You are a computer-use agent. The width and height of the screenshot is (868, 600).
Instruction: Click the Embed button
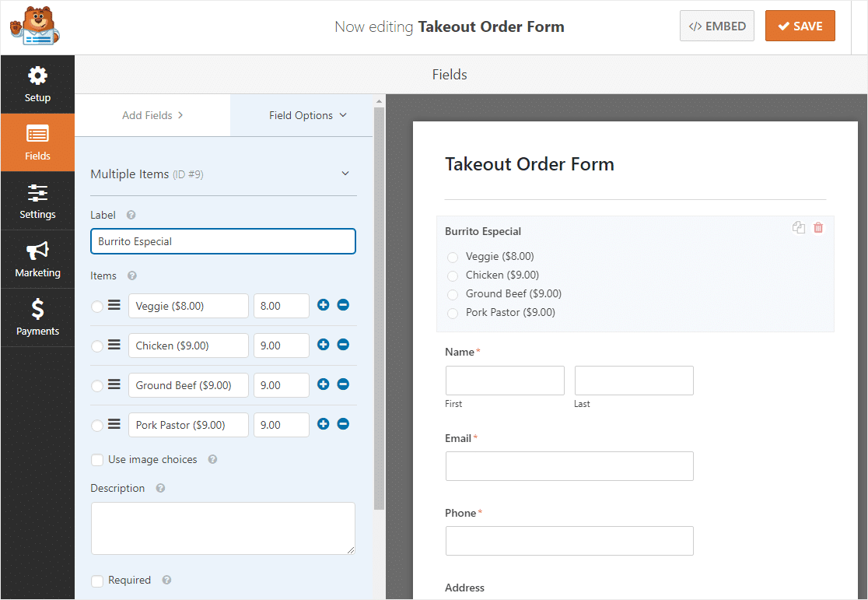717,26
